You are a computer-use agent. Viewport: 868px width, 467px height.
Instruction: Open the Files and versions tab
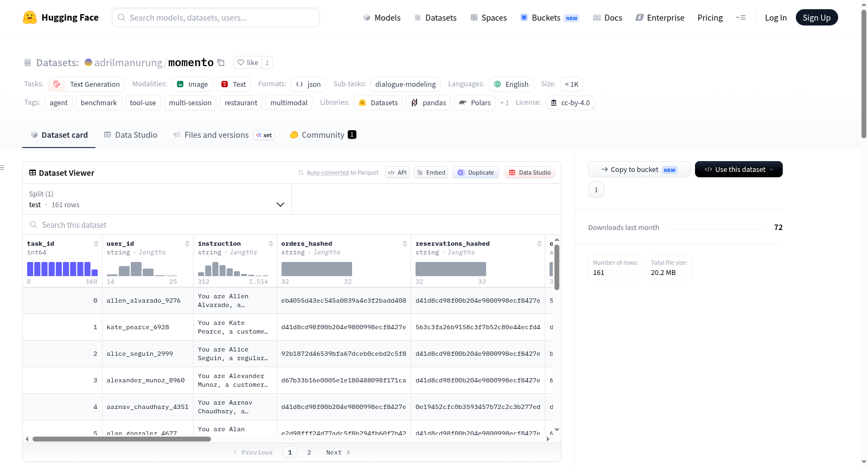[x=224, y=135]
